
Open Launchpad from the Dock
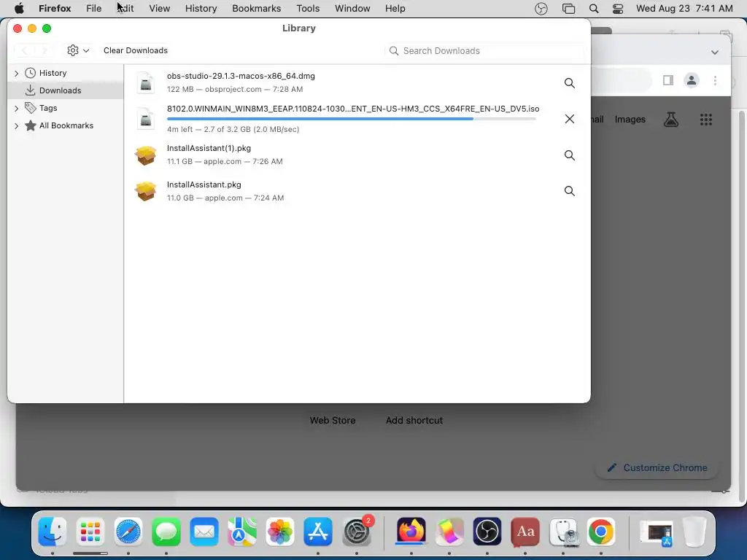point(90,532)
